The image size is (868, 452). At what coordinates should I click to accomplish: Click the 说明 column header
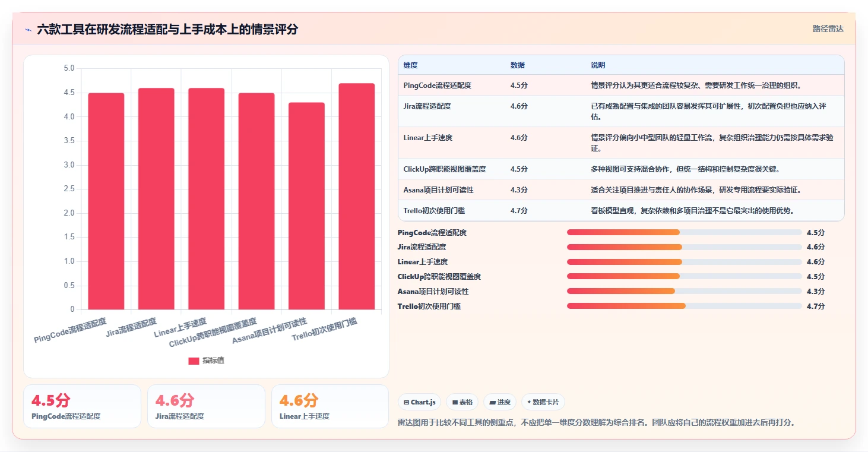[x=598, y=65]
